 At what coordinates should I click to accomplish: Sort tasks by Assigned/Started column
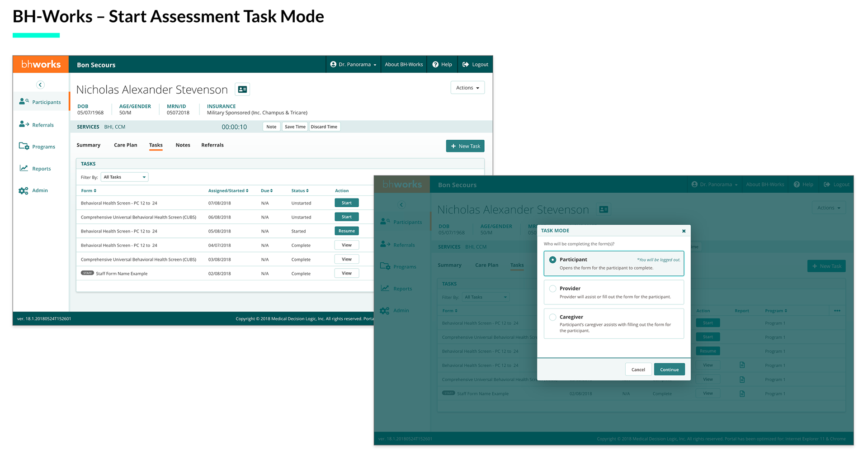coord(228,191)
